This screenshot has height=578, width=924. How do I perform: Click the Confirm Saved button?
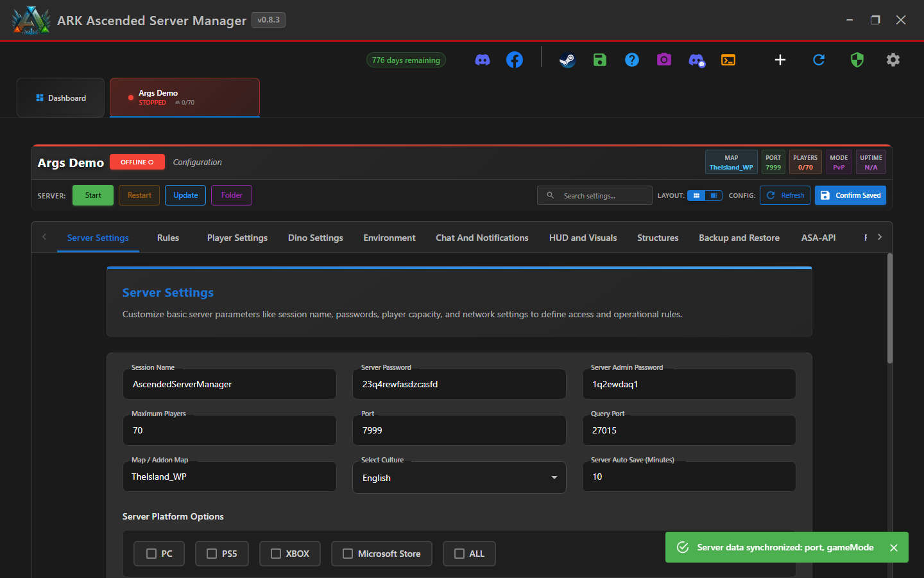point(851,195)
